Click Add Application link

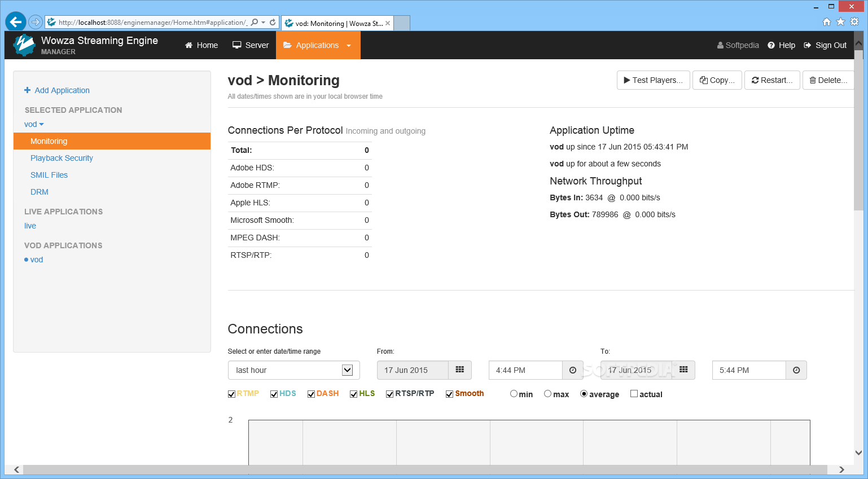click(x=62, y=90)
